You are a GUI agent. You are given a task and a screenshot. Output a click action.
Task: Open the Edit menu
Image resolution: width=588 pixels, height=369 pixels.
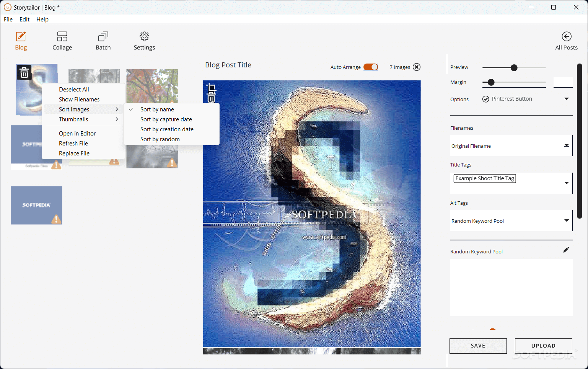pos(24,19)
